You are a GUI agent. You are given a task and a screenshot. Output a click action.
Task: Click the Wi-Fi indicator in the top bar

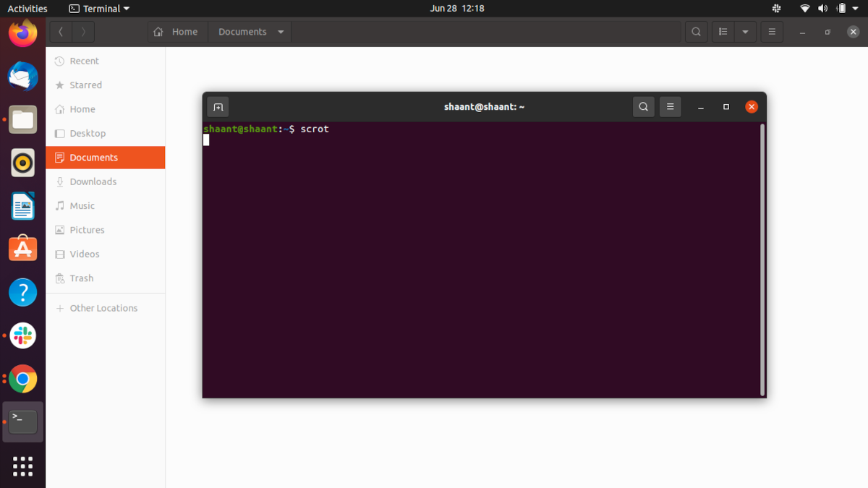[x=804, y=8]
